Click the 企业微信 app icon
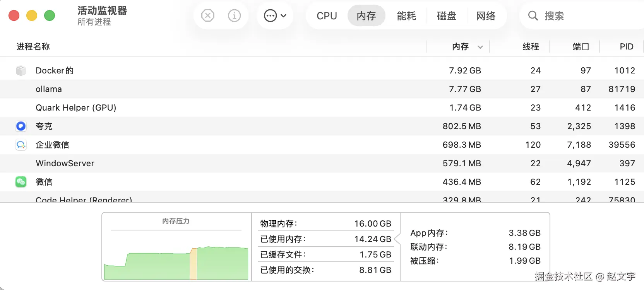 tap(21, 145)
